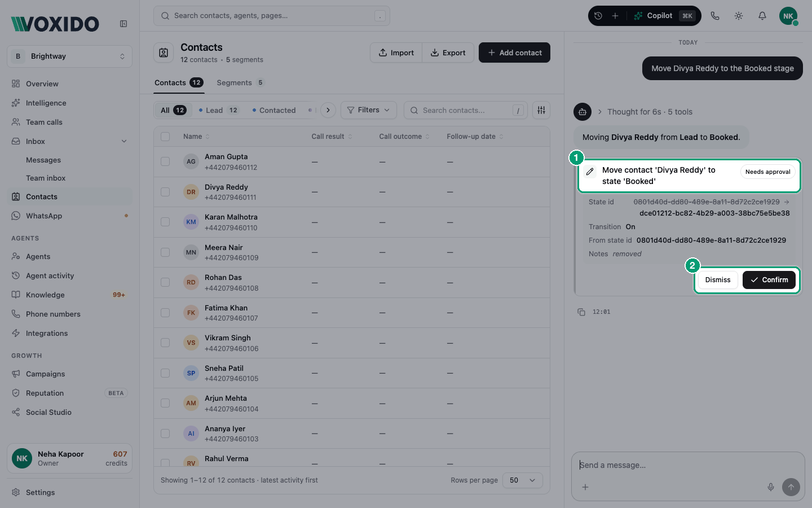
Task: Filter by the Contacted stage
Action: coord(274,110)
